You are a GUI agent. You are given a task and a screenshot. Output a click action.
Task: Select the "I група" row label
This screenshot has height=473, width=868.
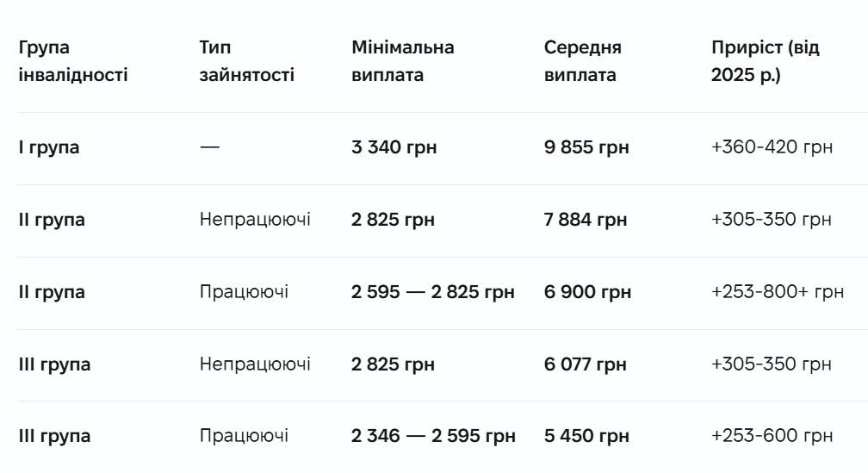(49, 147)
